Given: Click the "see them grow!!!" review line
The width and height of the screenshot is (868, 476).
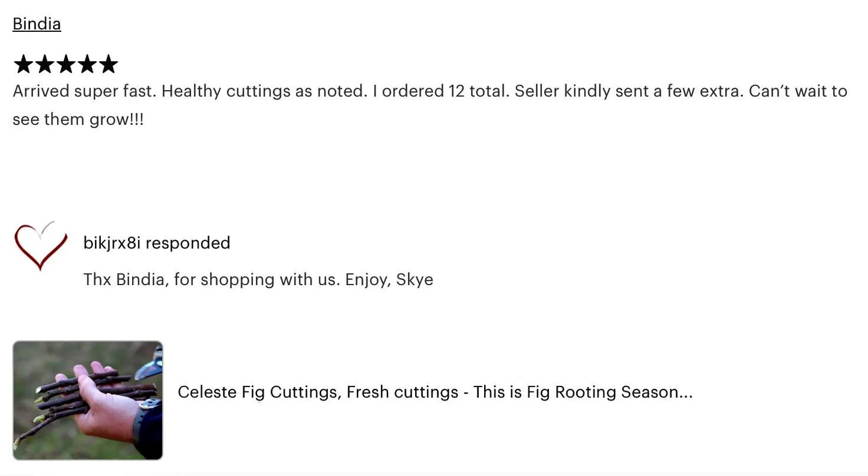Looking at the screenshot, I should (x=78, y=119).
